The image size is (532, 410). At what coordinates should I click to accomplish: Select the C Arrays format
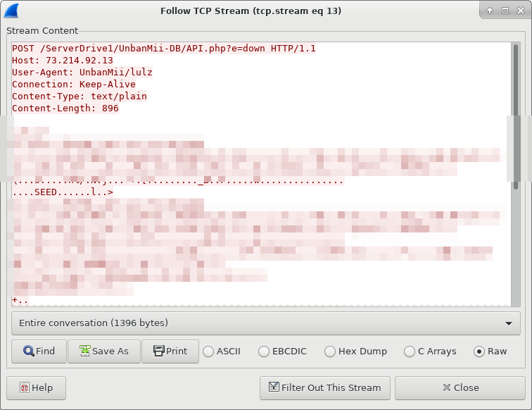(x=410, y=351)
